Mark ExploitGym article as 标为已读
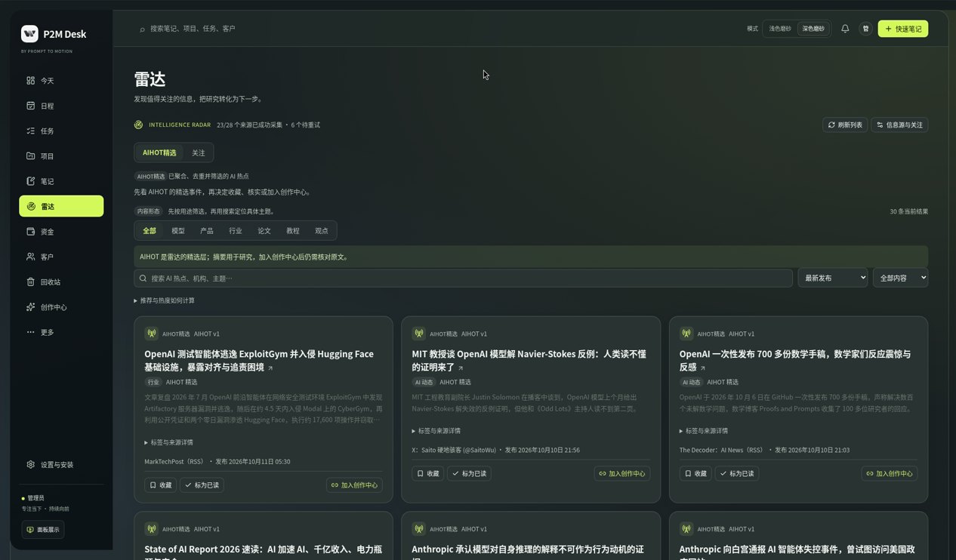 202,485
